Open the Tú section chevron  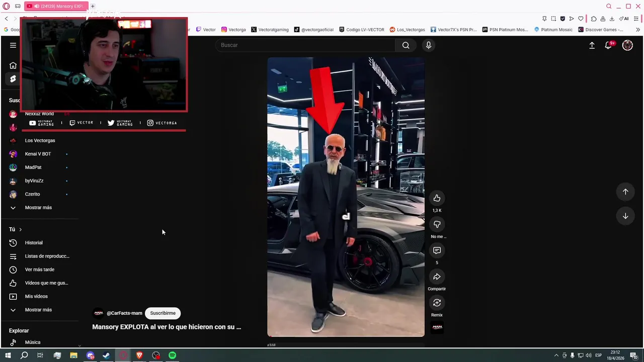[x=20, y=229]
